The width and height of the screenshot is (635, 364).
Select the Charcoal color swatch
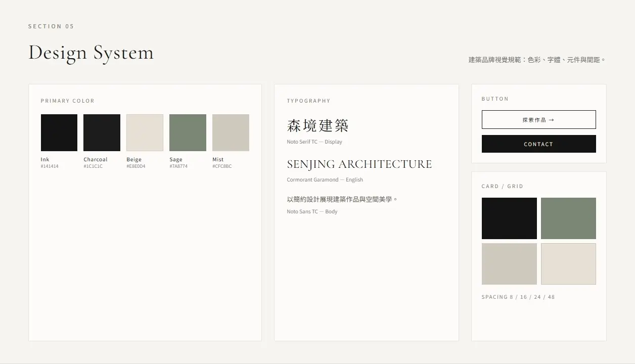click(x=102, y=132)
